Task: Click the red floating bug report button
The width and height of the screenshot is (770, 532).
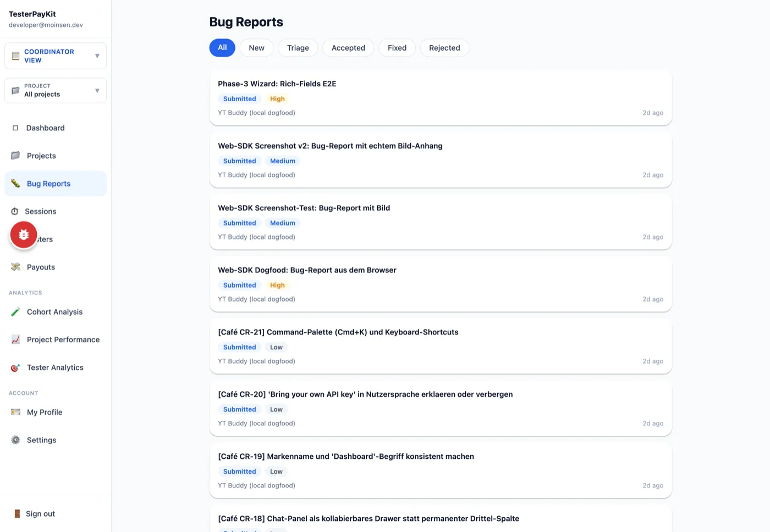Action: pos(24,235)
